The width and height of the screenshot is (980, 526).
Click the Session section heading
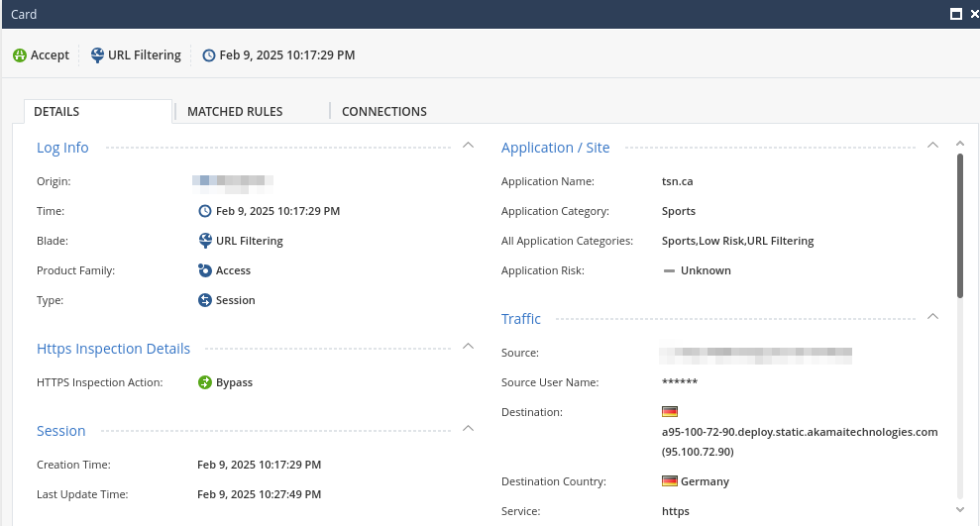click(x=60, y=431)
